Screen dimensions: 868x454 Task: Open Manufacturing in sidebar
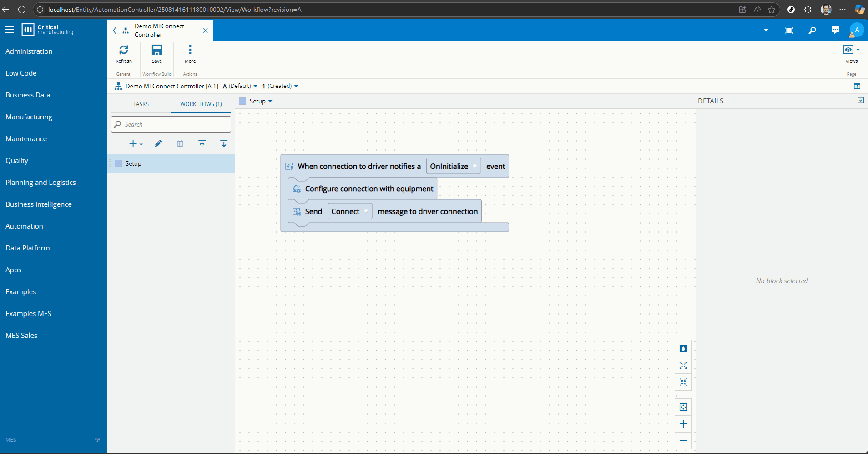29,117
